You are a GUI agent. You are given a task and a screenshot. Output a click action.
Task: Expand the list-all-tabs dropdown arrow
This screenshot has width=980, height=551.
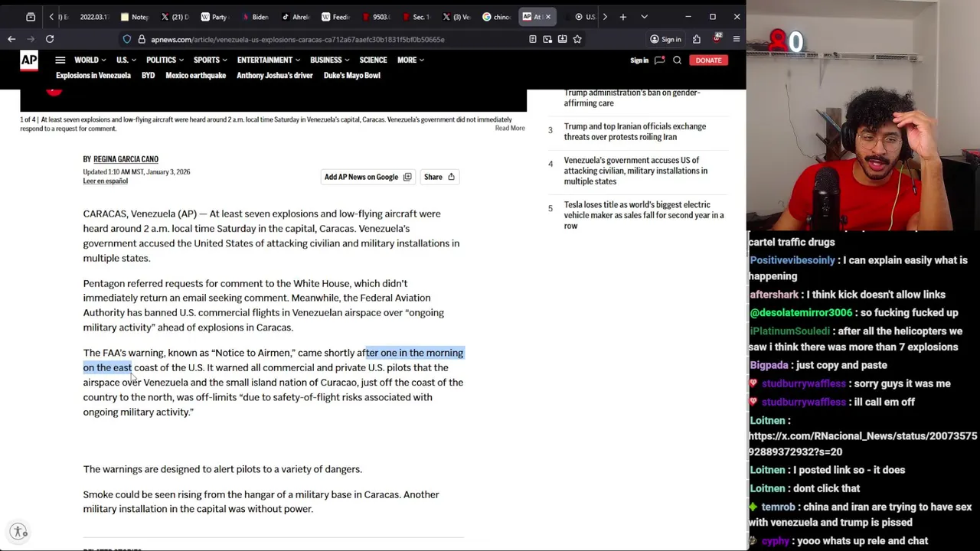(x=644, y=17)
